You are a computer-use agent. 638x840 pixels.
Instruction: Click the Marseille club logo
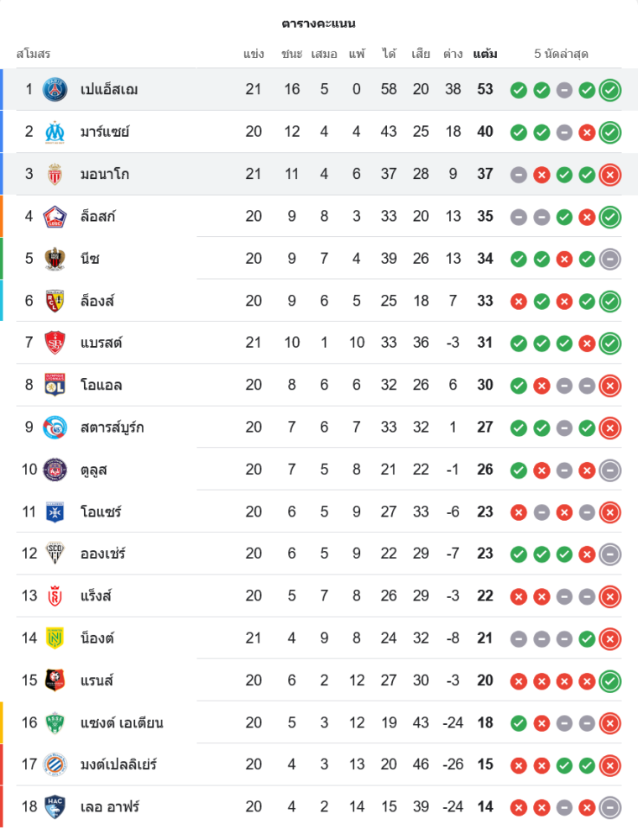pyautogui.click(x=55, y=132)
